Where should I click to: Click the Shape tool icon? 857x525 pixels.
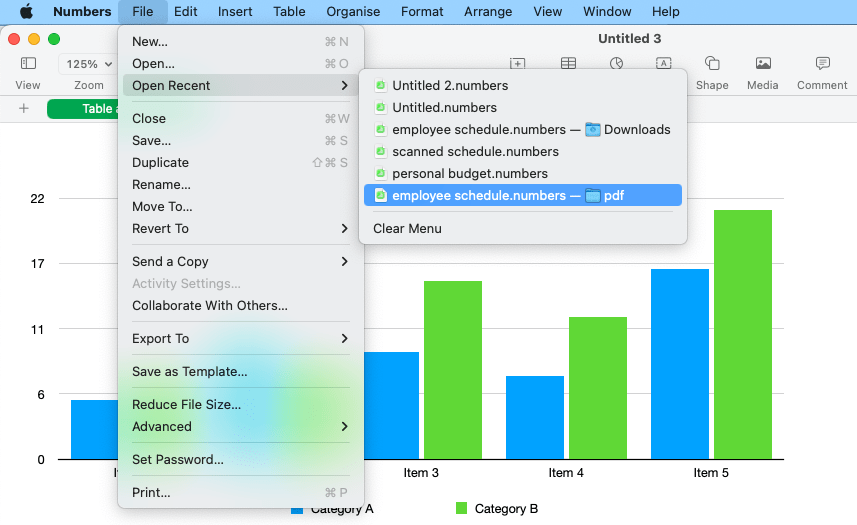[712, 64]
